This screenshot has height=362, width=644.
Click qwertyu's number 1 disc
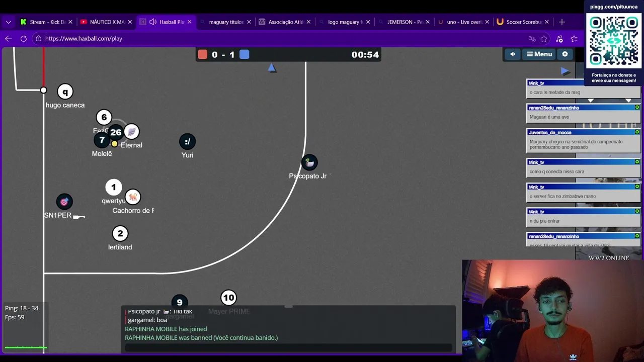113,188
